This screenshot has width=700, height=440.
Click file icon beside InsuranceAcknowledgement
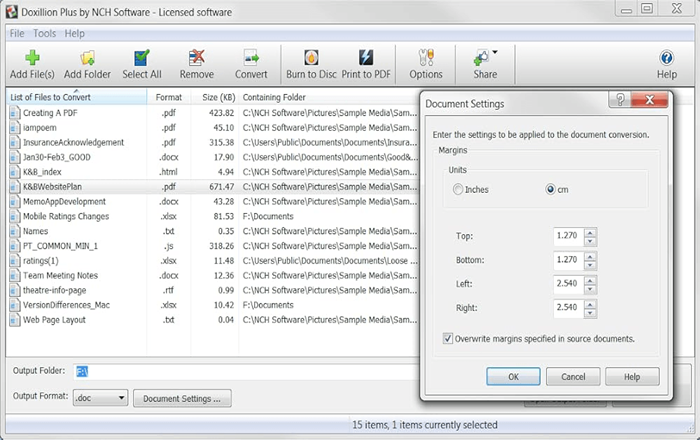(x=15, y=142)
